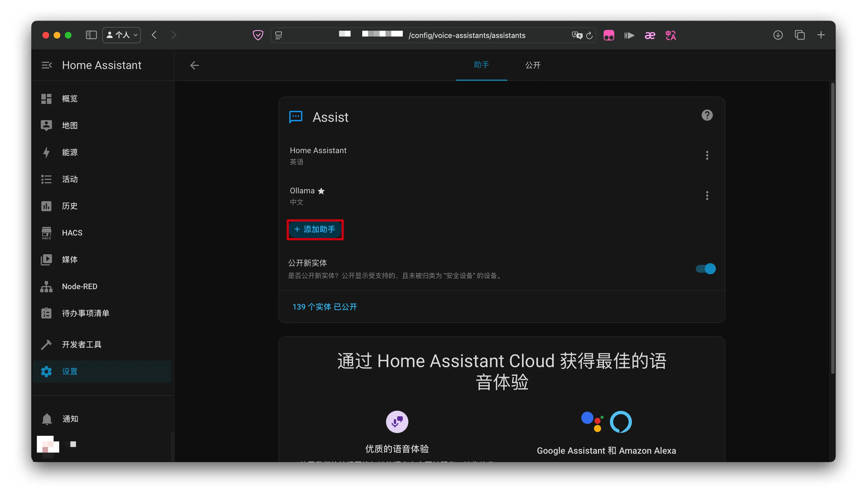Click the 能源 energy lightning icon

[x=46, y=152]
